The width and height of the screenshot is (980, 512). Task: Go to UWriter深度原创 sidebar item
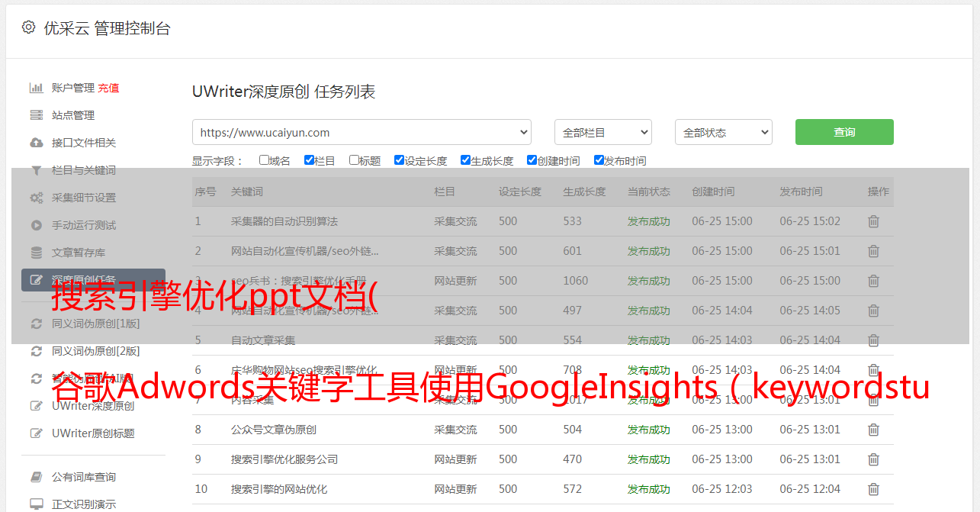pos(93,406)
